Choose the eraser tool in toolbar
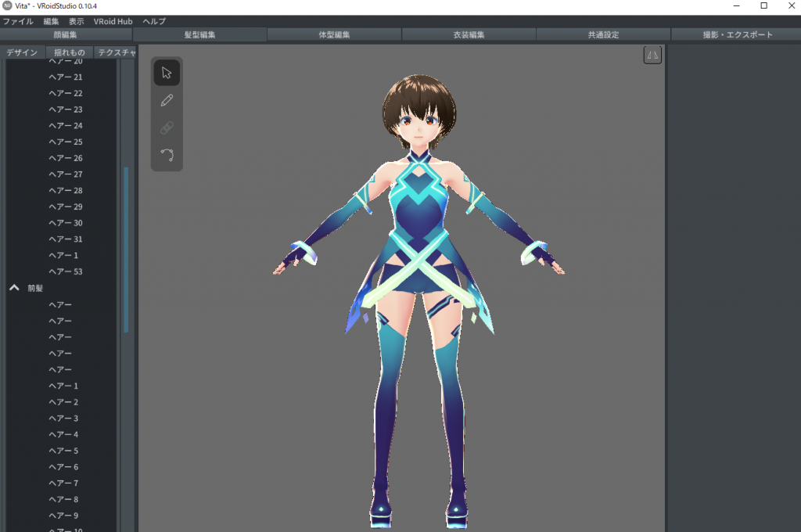801x532 pixels. (167, 128)
